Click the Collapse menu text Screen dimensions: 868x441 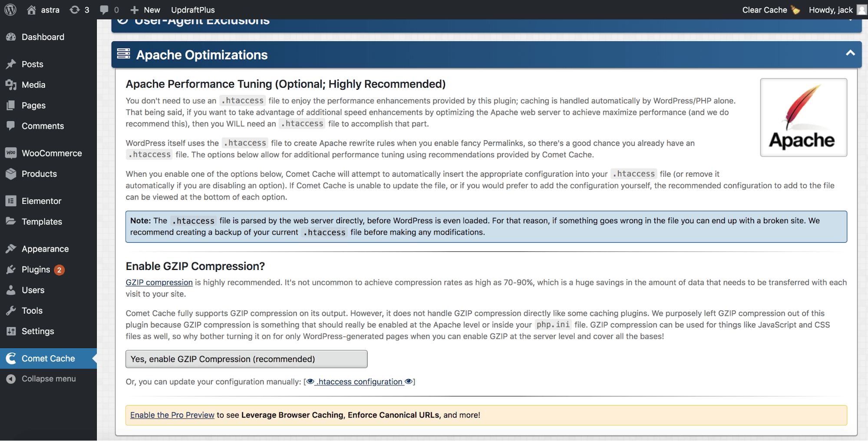pos(49,379)
